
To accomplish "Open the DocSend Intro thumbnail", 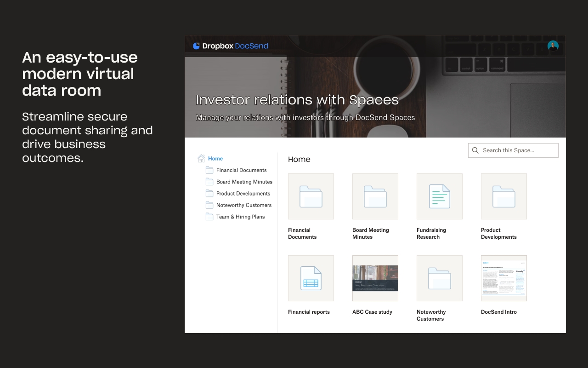I will click(x=503, y=278).
